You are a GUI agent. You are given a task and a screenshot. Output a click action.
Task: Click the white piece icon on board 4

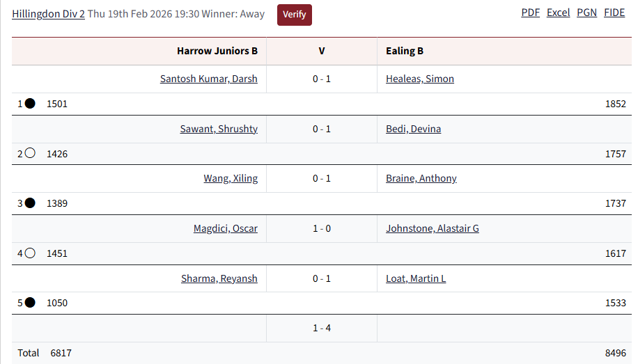pyautogui.click(x=30, y=253)
